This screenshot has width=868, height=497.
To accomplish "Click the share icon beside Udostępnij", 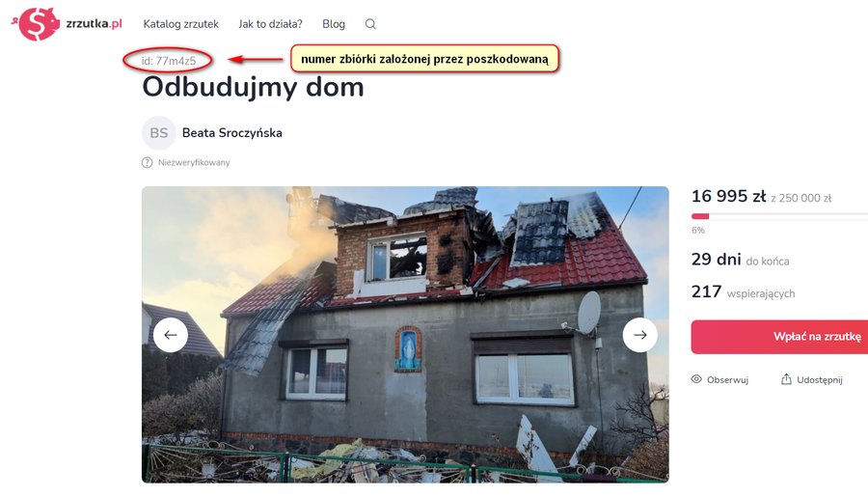I will coord(786,379).
